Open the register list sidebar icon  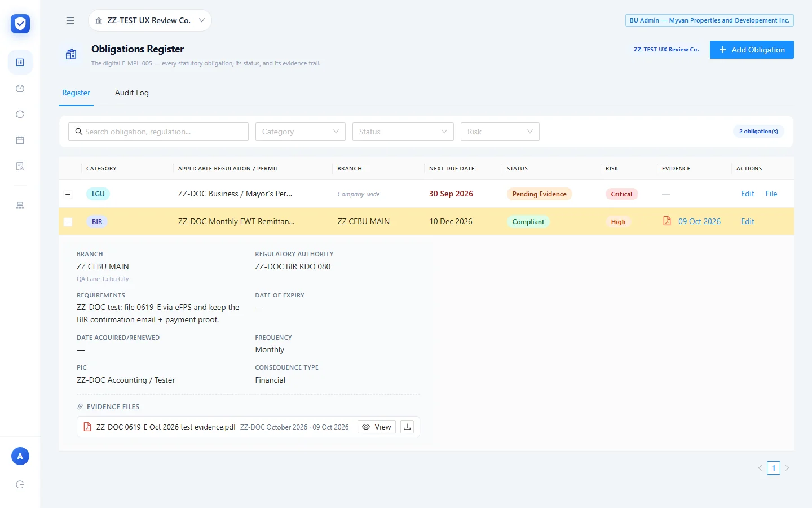click(20, 62)
